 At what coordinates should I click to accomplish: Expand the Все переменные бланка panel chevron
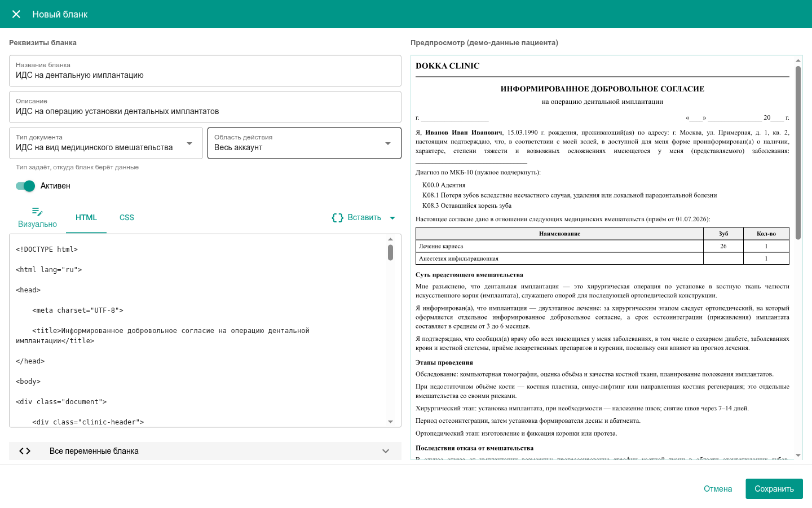(386, 451)
